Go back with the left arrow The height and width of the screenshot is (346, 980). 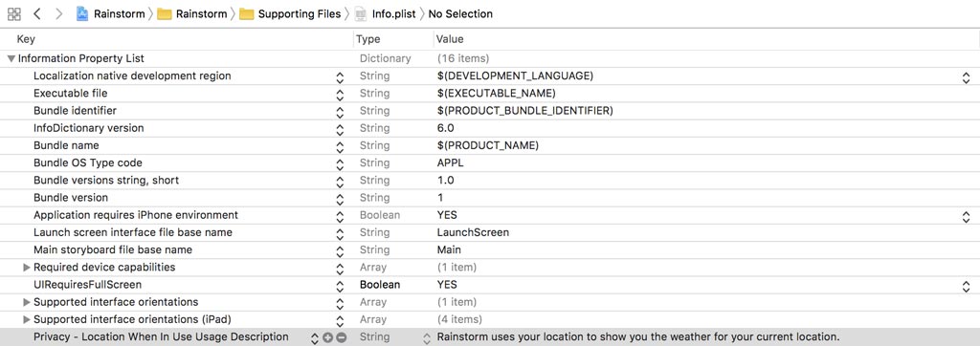tap(37, 13)
